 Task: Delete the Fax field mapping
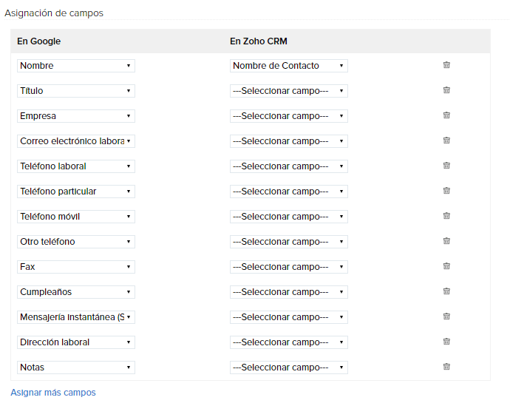(x=446, y=266)
